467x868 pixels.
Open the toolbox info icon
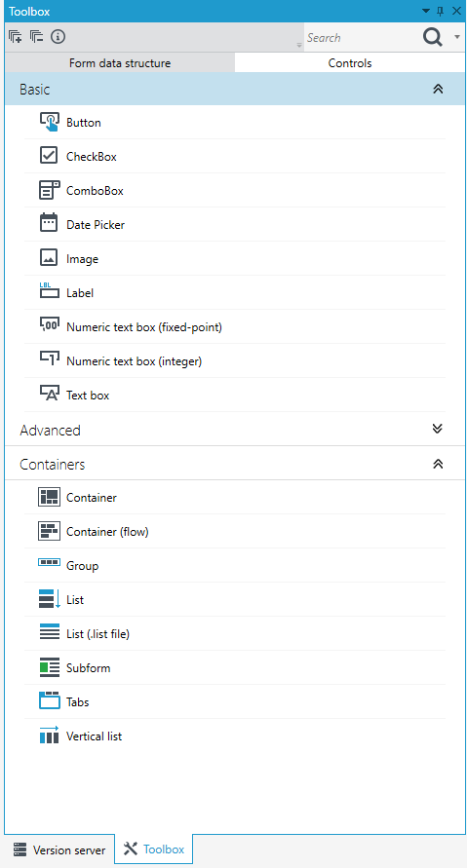(58, 37)
